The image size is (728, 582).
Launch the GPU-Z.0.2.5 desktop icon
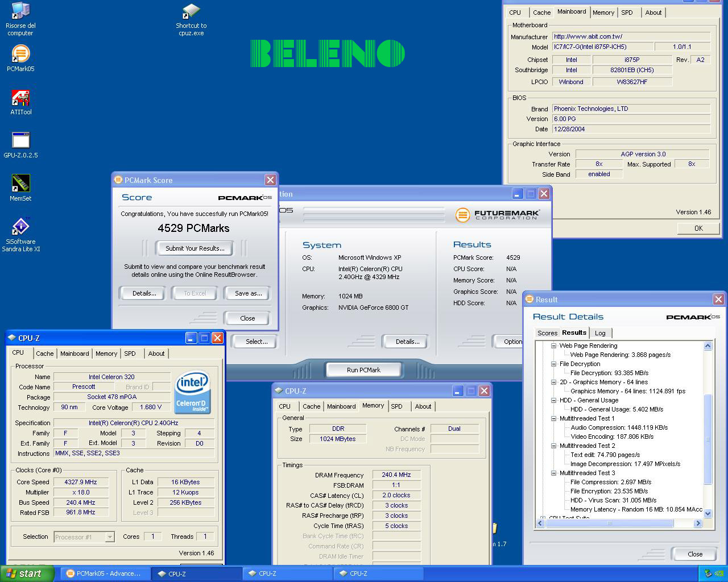pos(20,145)
